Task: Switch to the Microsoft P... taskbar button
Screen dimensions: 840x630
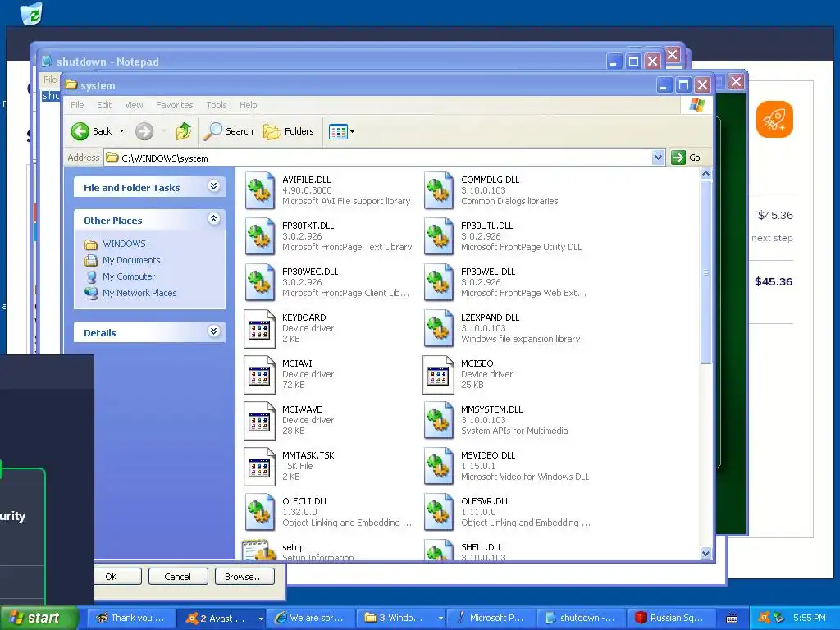Action: pyautogui.click(x=491, y=618)
